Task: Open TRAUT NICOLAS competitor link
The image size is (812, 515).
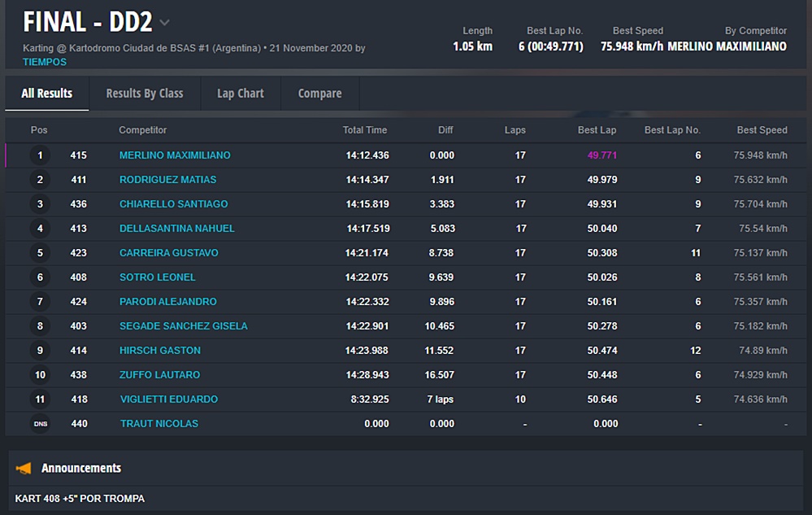Action: [158, 424]
